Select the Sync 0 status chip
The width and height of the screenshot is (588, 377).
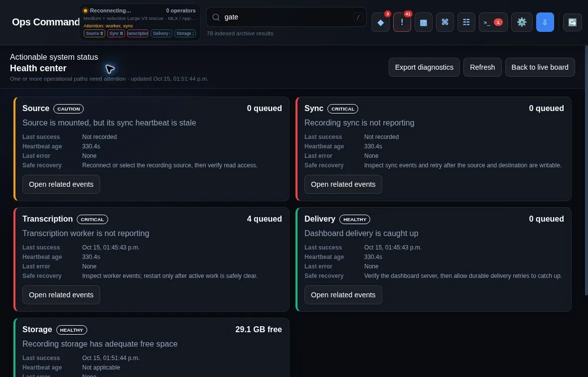[116, 33]
